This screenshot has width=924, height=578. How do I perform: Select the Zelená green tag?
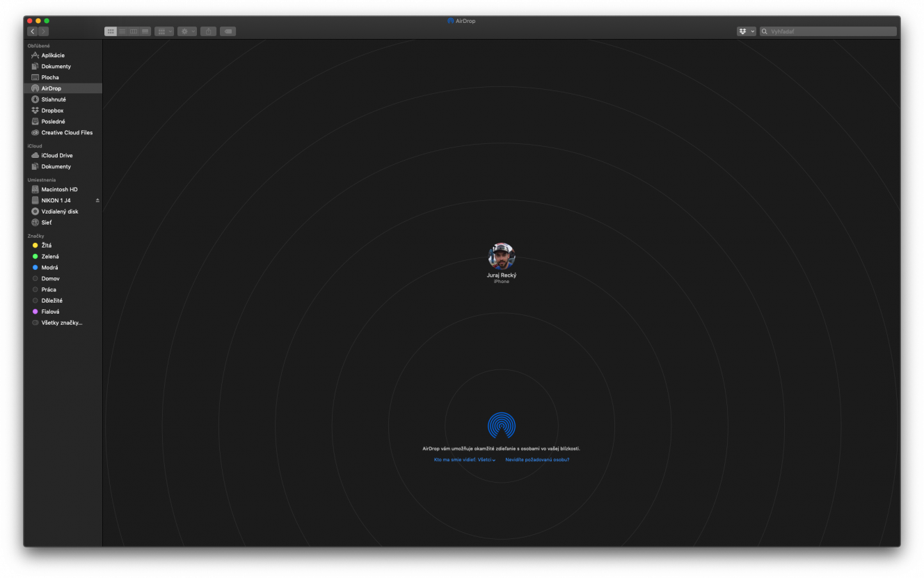63,257
